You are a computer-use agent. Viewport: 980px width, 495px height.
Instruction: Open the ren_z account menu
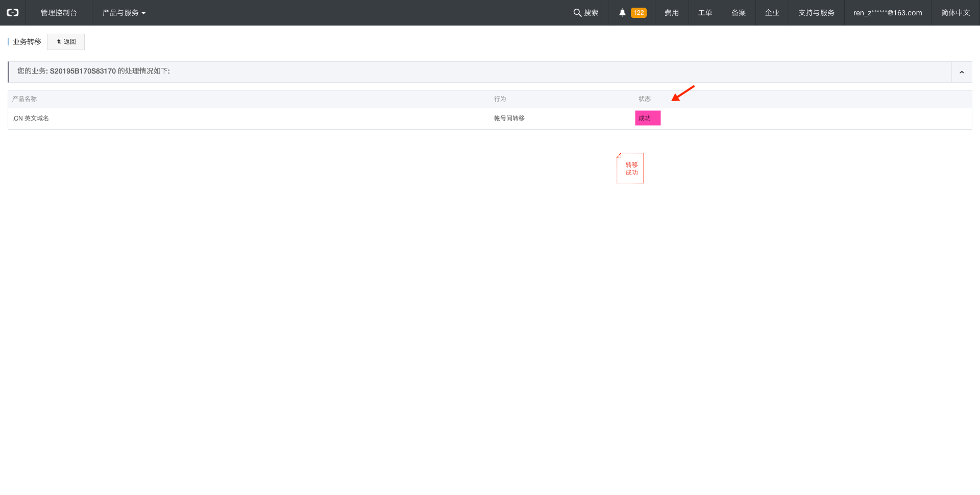click(888, 13)
